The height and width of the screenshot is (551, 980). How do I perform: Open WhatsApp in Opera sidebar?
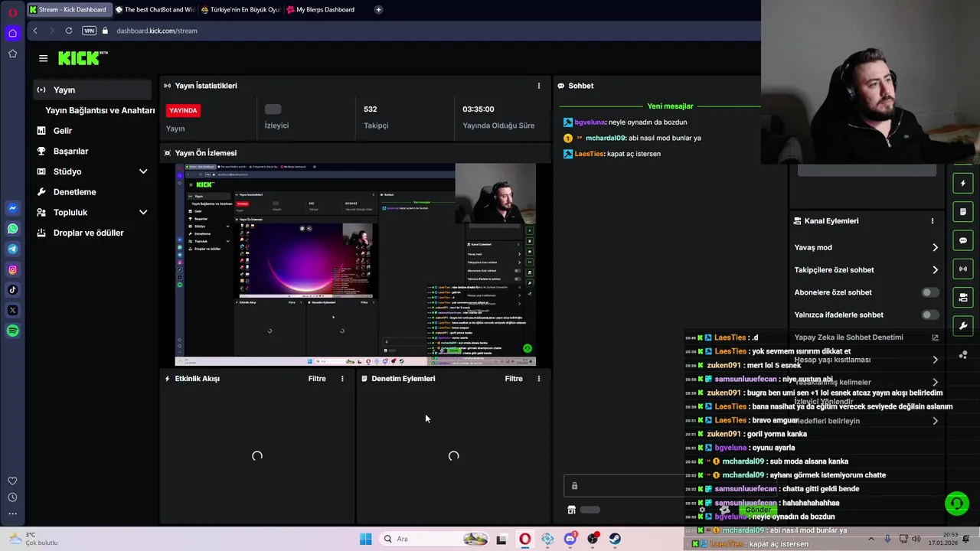tap(12, 229)
